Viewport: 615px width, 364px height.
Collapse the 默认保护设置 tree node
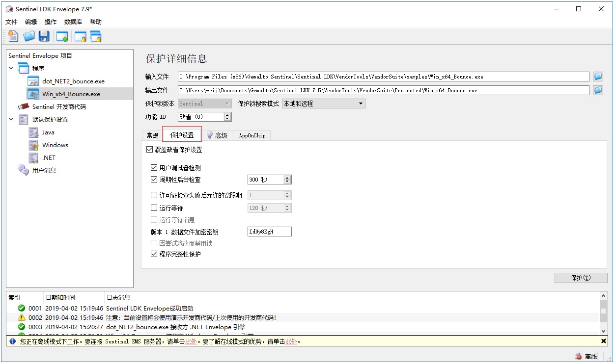coord(11,119)
